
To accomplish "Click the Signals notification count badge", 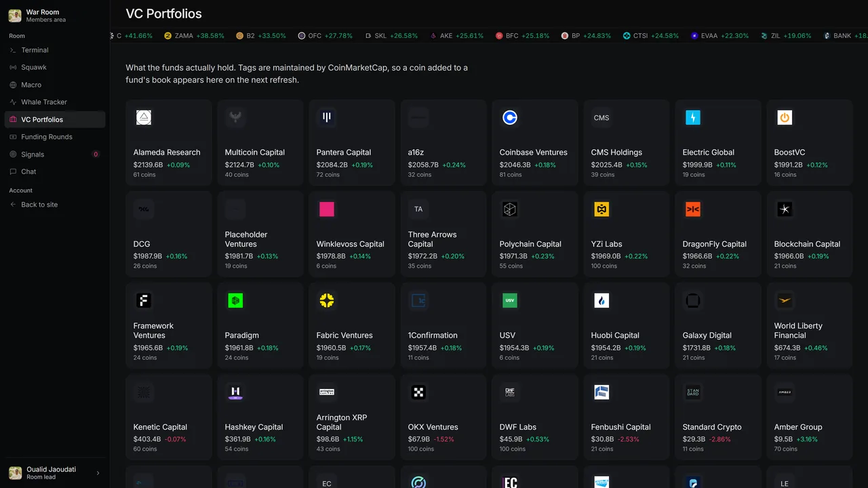I will pyautogui.click(x=96, y=155).
